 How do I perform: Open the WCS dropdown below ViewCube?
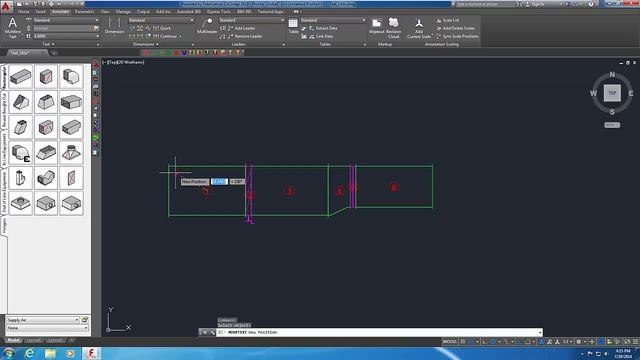point(612,125)
